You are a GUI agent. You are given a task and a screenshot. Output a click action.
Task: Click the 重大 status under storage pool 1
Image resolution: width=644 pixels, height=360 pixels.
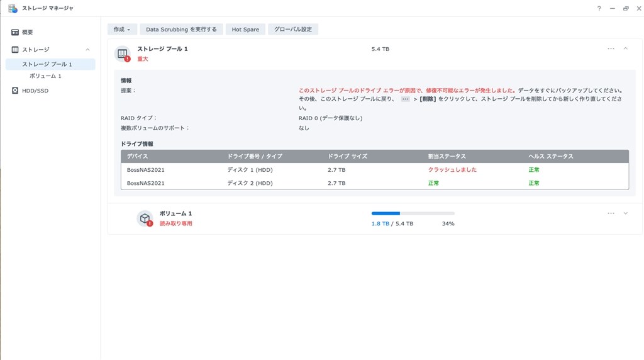click(143, 59)
